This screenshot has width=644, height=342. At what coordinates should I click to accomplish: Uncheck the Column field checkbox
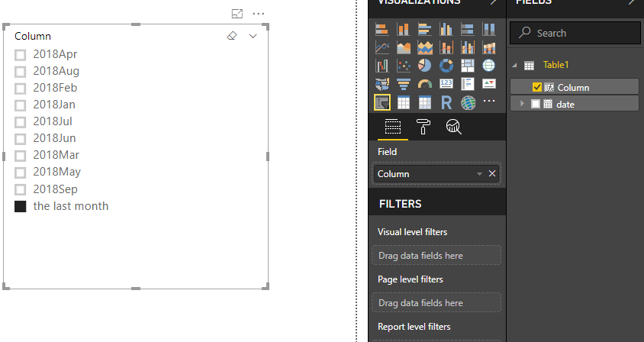pyautogui.click(x=537, y=87)
